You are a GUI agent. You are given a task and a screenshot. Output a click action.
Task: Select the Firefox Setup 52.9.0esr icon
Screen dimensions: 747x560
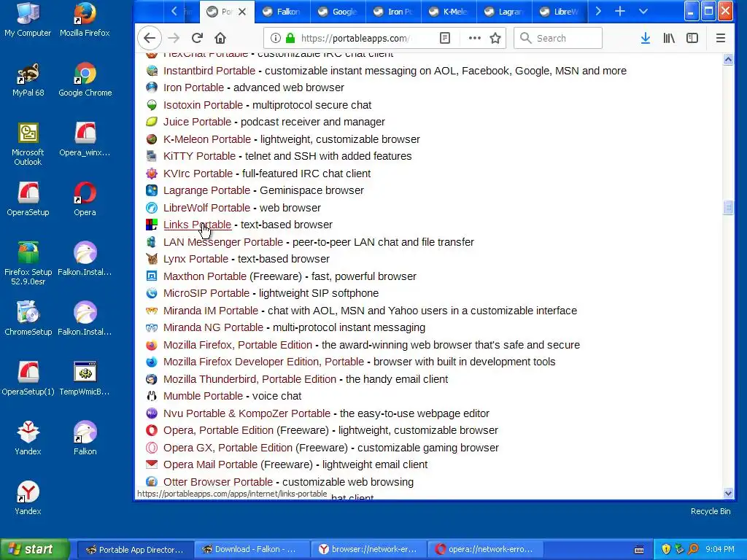pyautogui.click(x=28, y=262)
